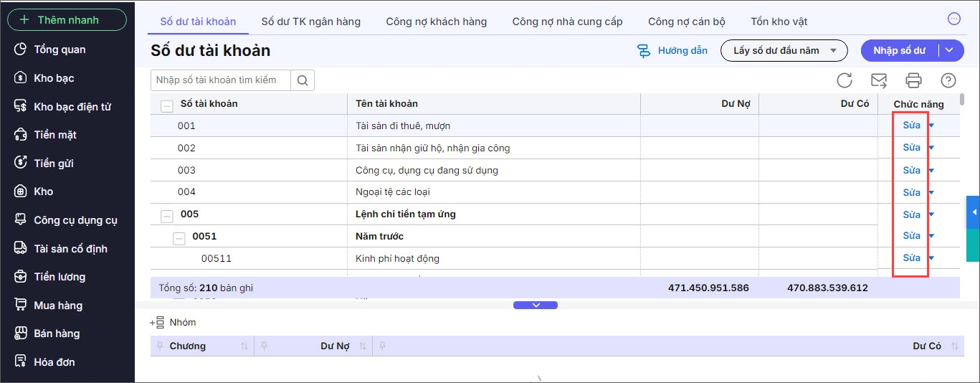
Task: Open the more options ellipsis icon
Action: pos(953,19)
